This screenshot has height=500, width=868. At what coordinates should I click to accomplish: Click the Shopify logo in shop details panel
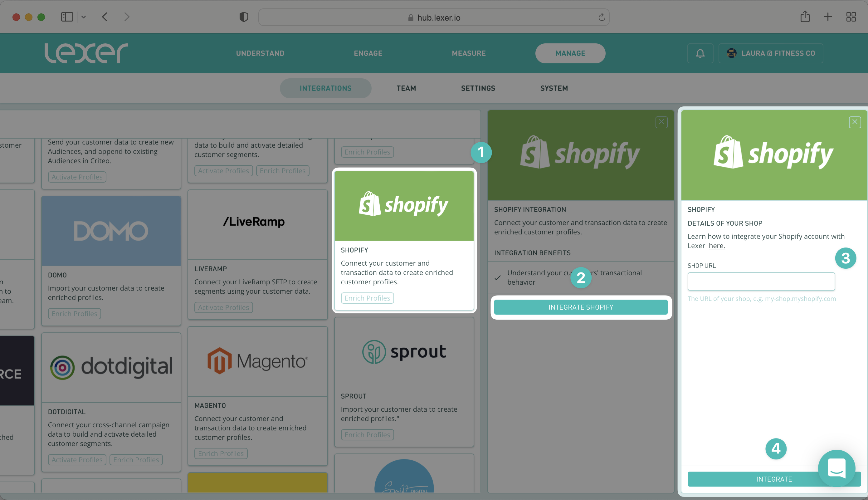773,152
